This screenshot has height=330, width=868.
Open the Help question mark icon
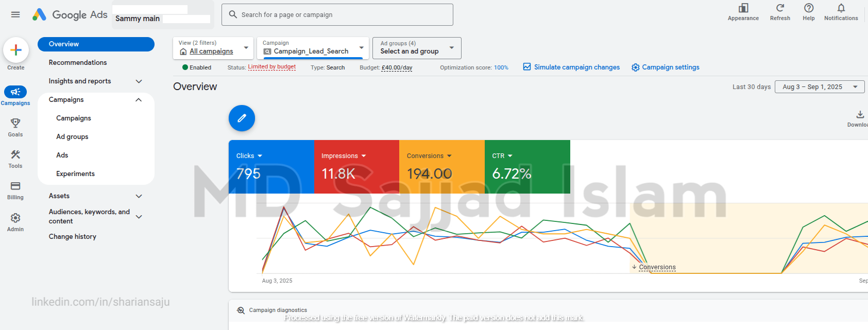click(x=809, y=8)
